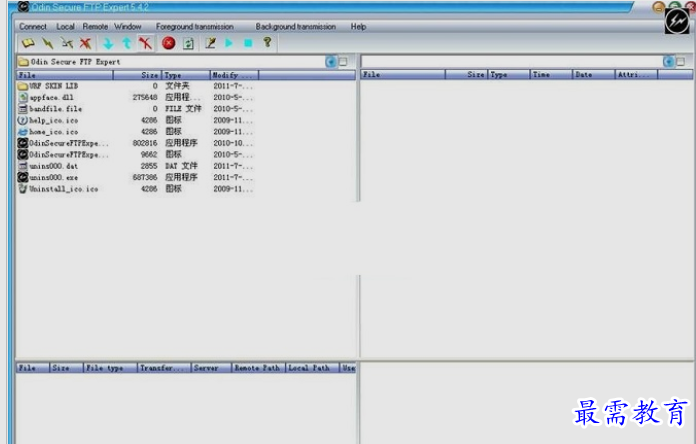Expand the remote path dropdown arrow
The width and height of the screenshot is (696, 444).
click(668, 62)
